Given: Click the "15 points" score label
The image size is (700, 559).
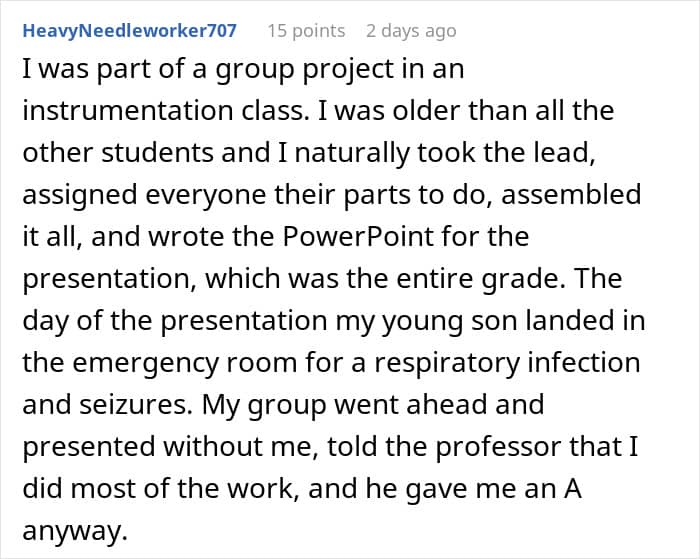Looking at the screenshot, I should 306,30.
